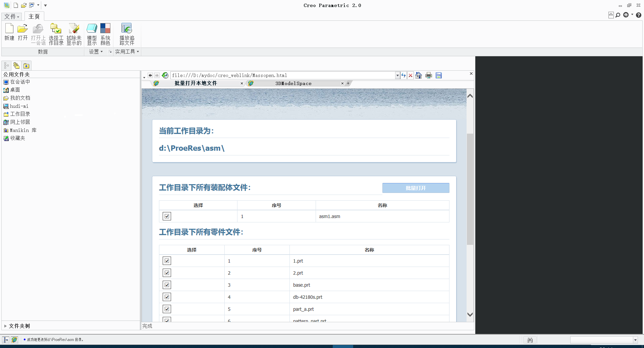Uncheck the 2.prt checkbox
The width and height of the screenshot is (644, 348).
[167, 273]
